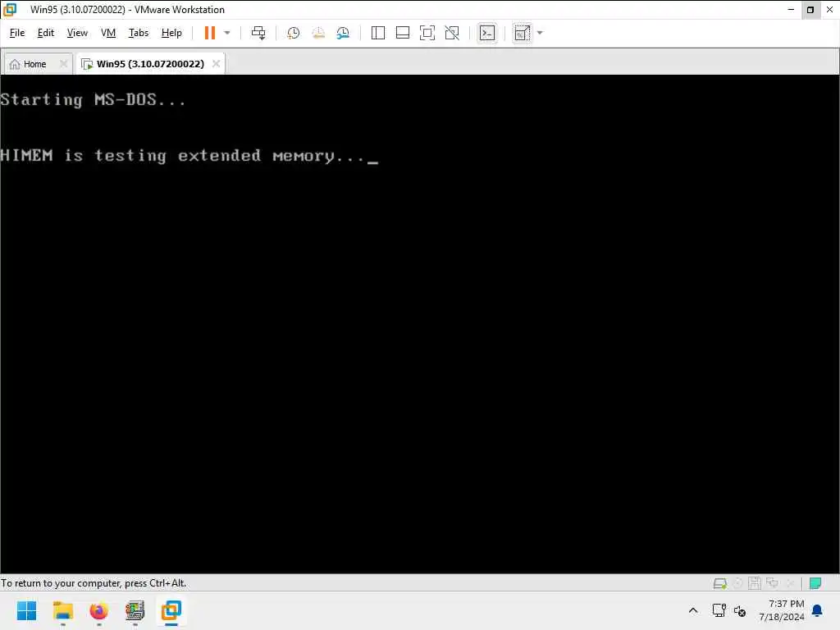Launch Firefox from the taskbar

tap(98, 610)
